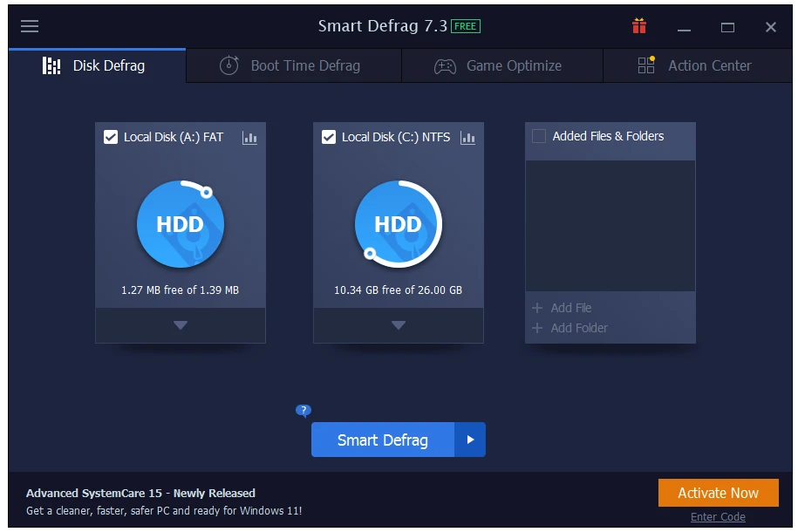Start the Smart Defrag button

(x=383, y=440)
